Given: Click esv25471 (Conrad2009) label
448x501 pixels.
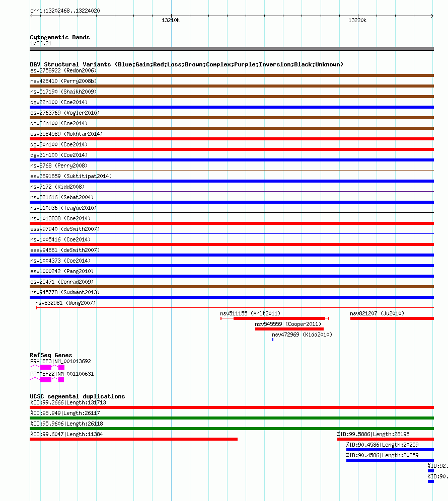Looking at the screenshot, I should tap(62, 282).
